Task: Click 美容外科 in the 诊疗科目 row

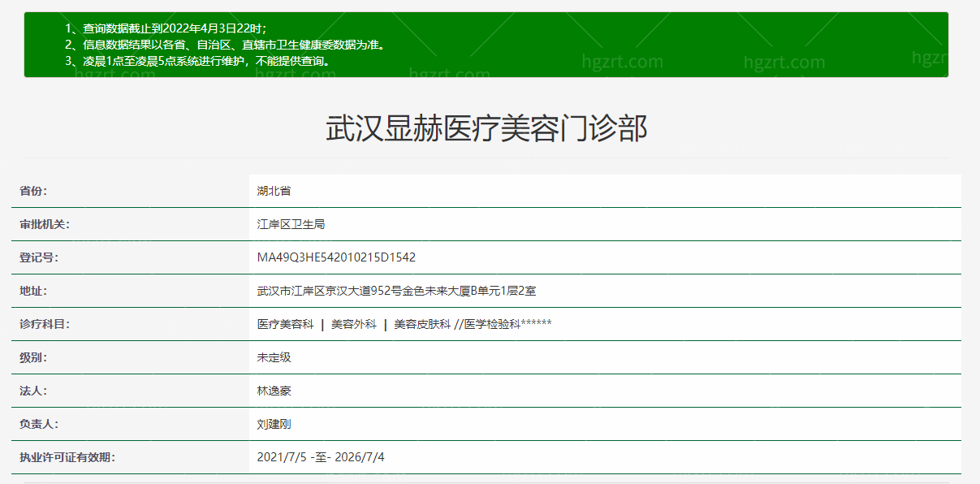Action: (354, 324)
